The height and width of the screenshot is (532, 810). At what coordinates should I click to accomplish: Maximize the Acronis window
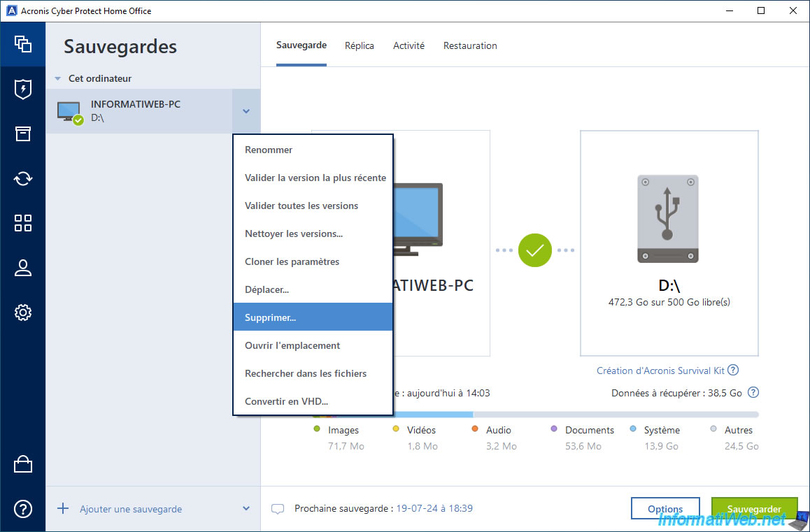point(761,11)
